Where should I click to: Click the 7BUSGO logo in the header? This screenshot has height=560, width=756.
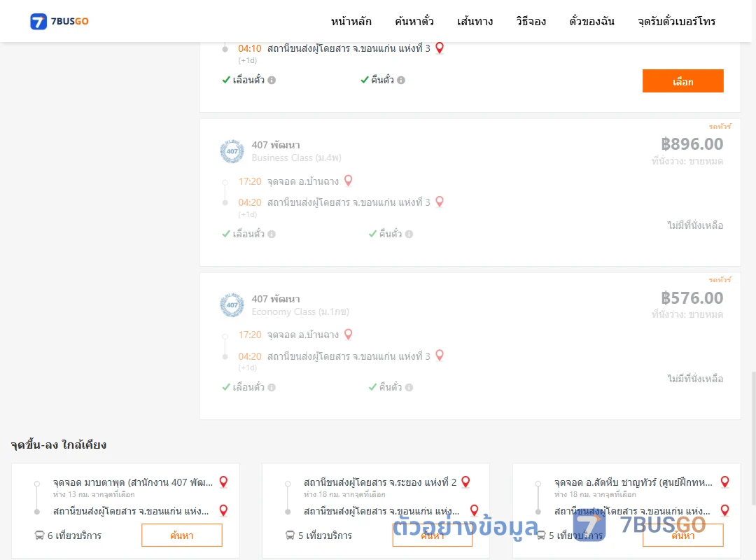[x=59, y=21]
